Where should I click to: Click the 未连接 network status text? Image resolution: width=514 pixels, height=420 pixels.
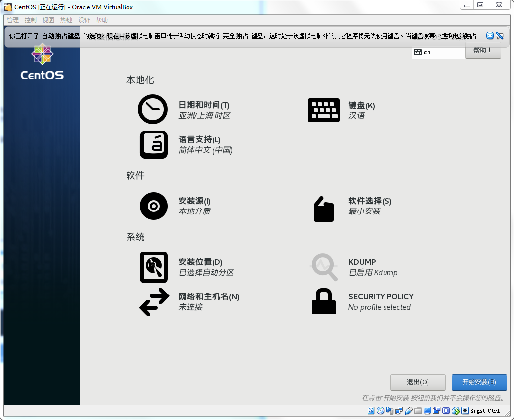click(x=190, y=307)
